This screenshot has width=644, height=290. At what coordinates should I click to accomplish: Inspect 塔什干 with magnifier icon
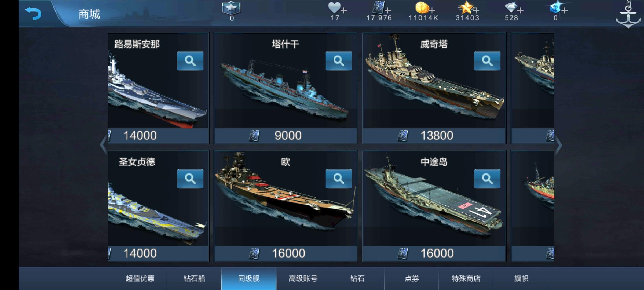point(339,61)
